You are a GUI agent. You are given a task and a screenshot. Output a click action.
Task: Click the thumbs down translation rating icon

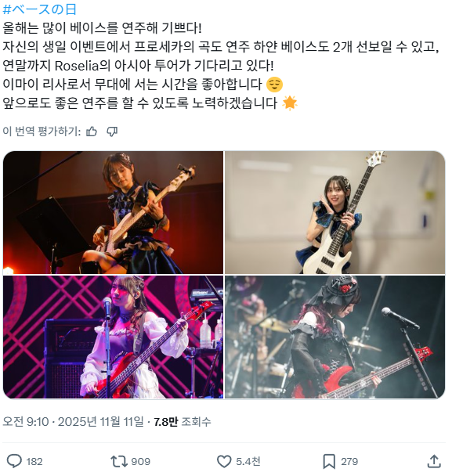112,132
